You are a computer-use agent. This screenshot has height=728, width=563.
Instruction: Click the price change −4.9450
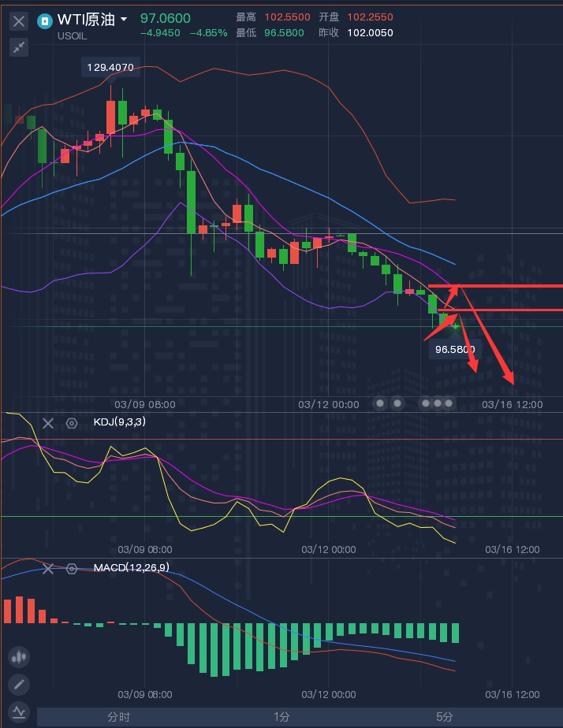click(160, 33)
